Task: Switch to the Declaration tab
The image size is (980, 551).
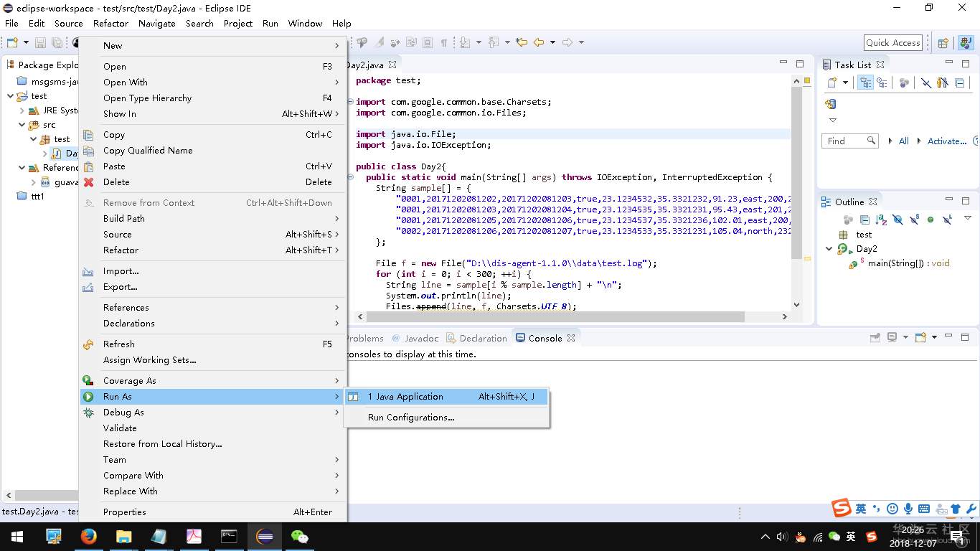Action: click(x=482, y=339)
